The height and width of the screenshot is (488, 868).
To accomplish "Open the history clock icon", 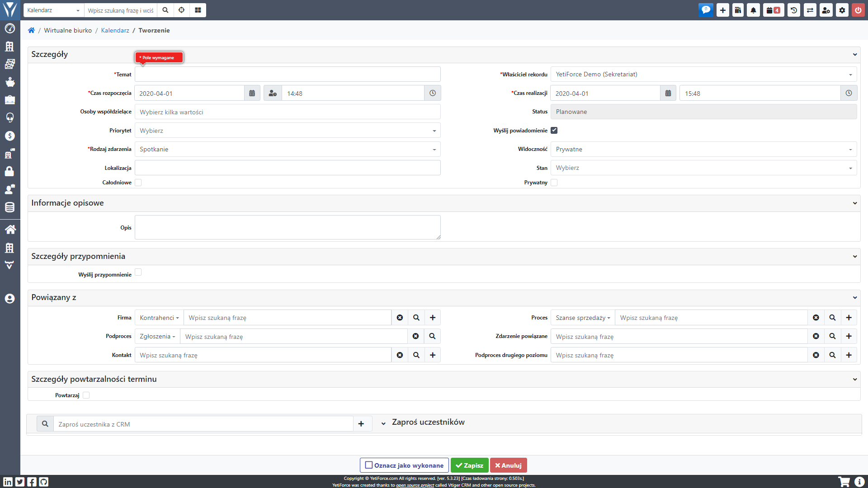I will click(794, 10).
